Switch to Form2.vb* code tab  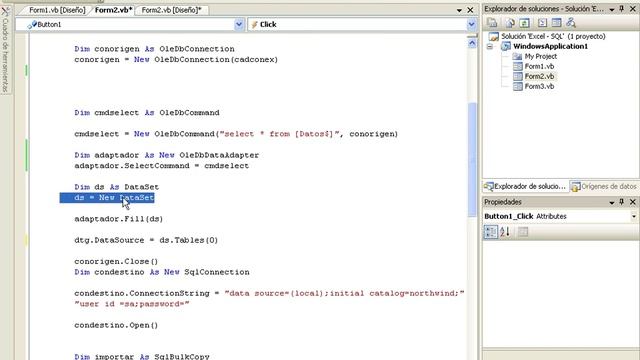(113, 10)
